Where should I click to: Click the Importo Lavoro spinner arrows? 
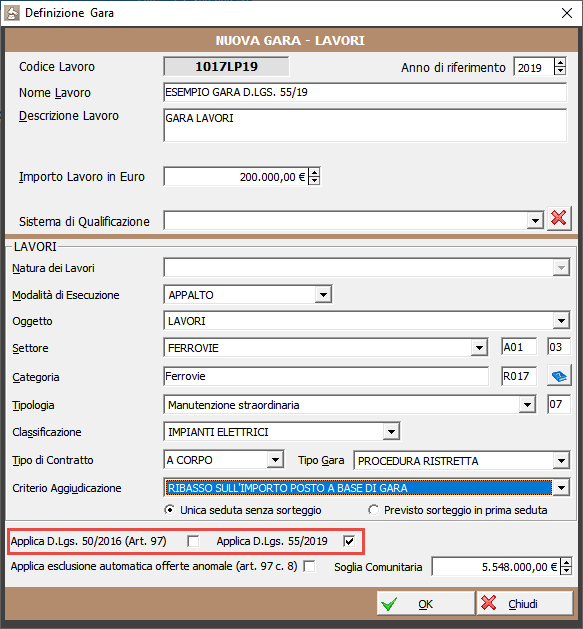(x=314, y=176)
